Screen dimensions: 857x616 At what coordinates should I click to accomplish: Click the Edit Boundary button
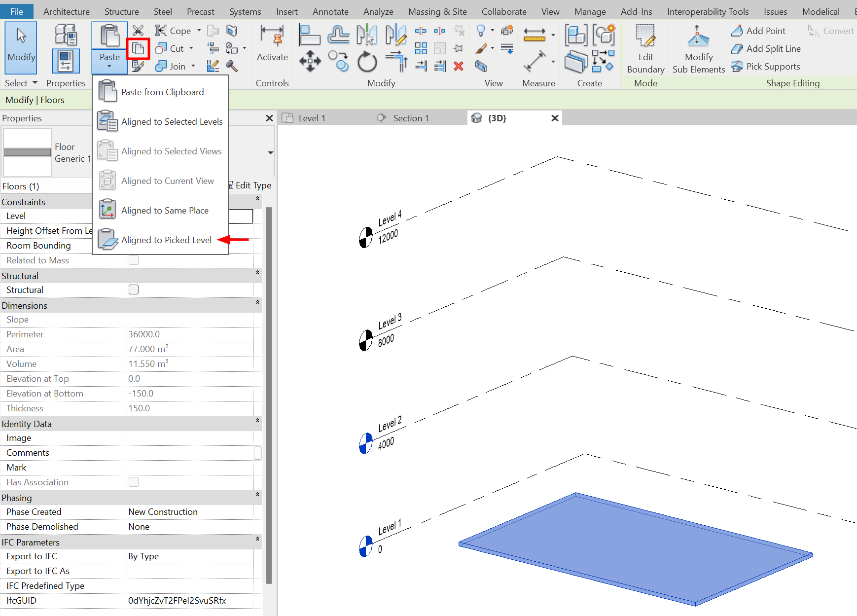[645, 49]
